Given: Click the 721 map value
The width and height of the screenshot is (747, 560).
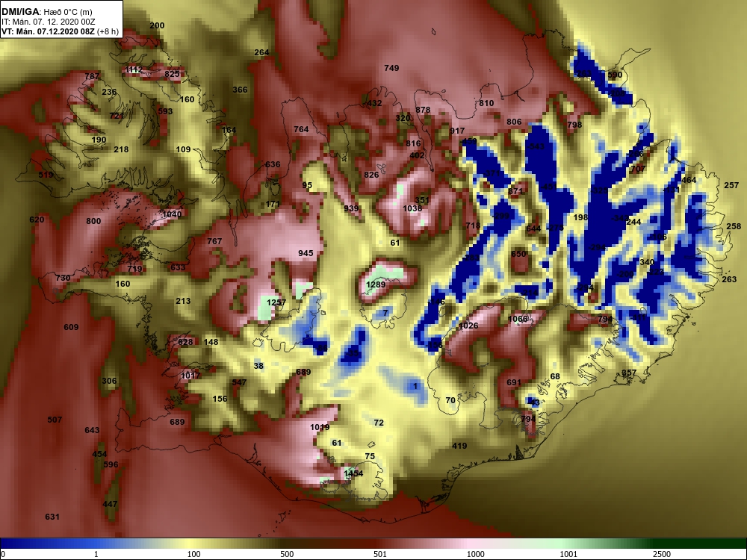Looking at the screenshot, I should (117, 116).
